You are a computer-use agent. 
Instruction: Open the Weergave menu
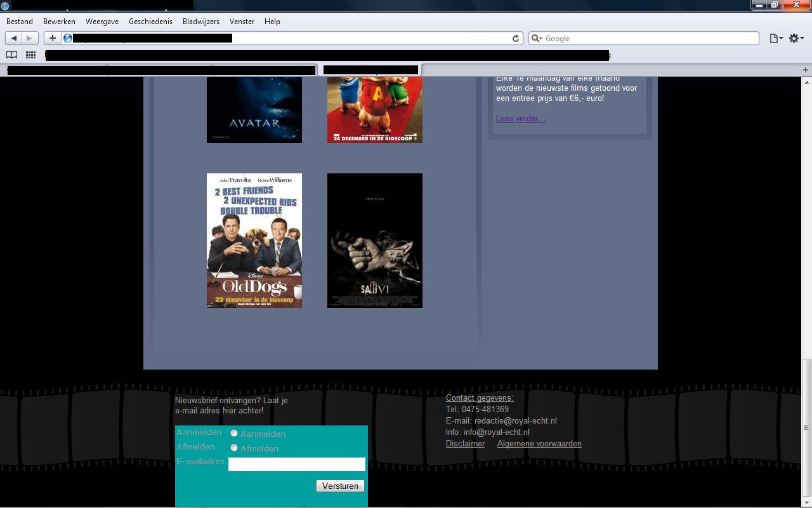(x=102, y=22)
